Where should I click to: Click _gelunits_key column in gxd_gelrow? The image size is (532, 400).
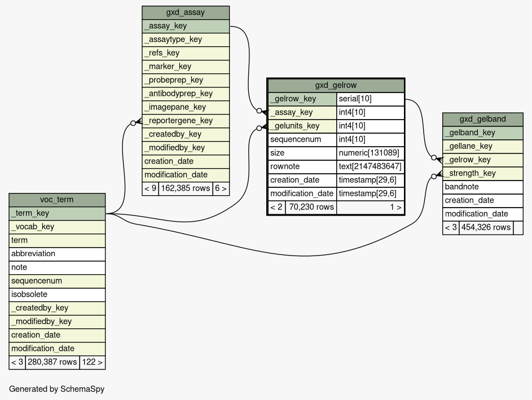click(x=302, y=126)
